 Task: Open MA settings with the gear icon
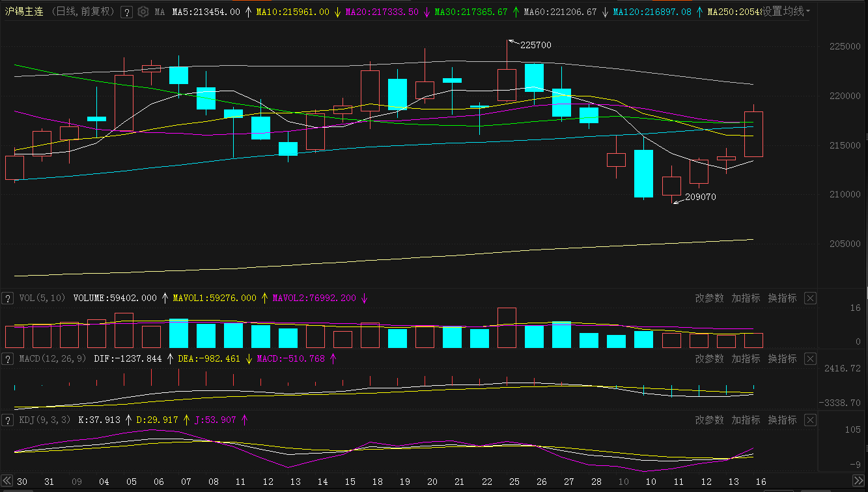(143, 12)
